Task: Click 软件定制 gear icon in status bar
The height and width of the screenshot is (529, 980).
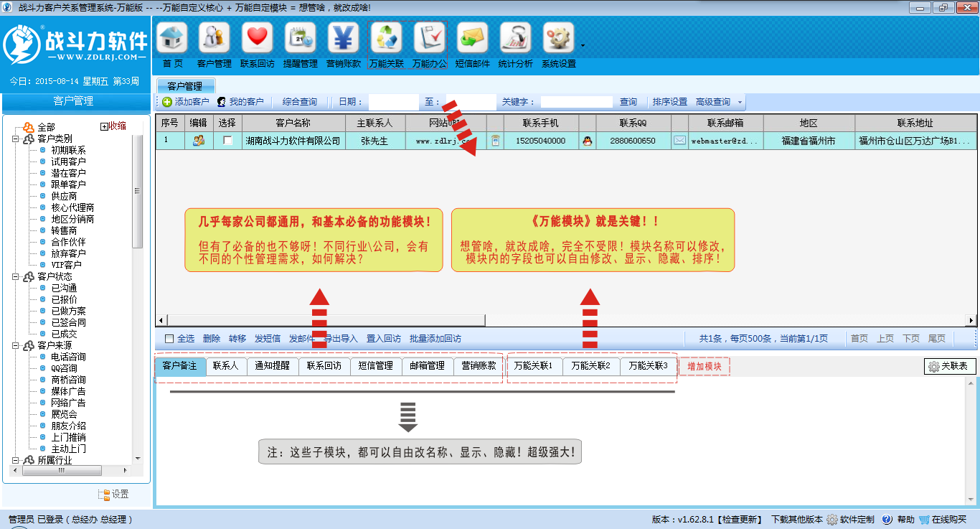Action: coord(832,520)
